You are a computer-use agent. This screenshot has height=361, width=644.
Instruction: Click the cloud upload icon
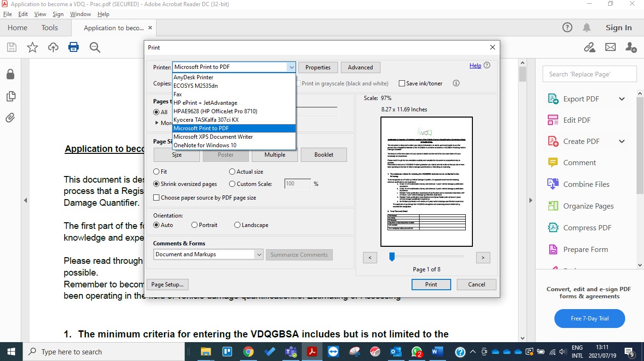click(53, 47)
